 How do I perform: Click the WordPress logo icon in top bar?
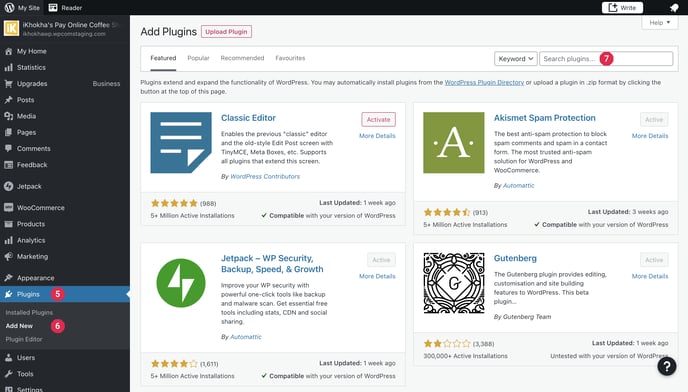9,7
